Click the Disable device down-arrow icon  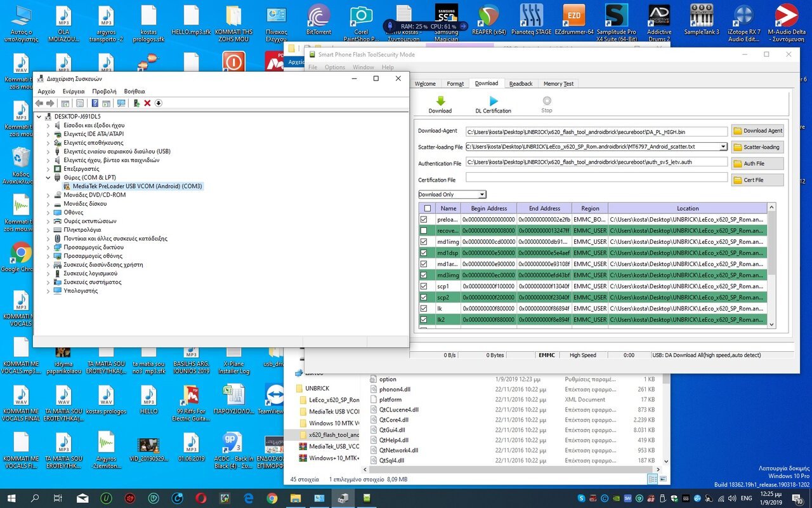tap(159, 103)
